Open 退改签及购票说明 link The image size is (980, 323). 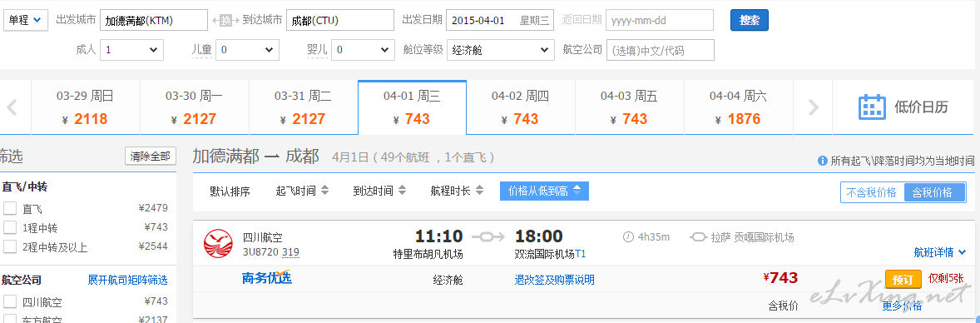554,280
